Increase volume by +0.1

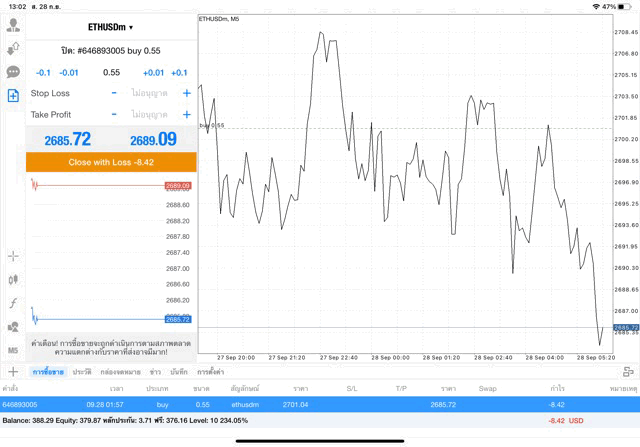[179, 72]
